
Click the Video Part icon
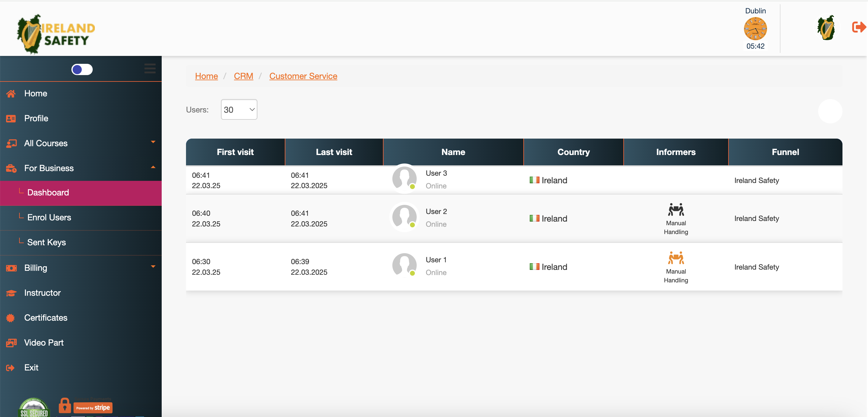(11, 343)
